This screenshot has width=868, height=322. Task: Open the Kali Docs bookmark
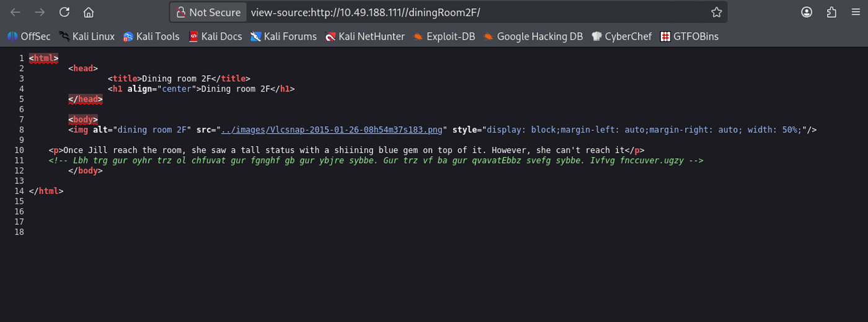point(215,37)
